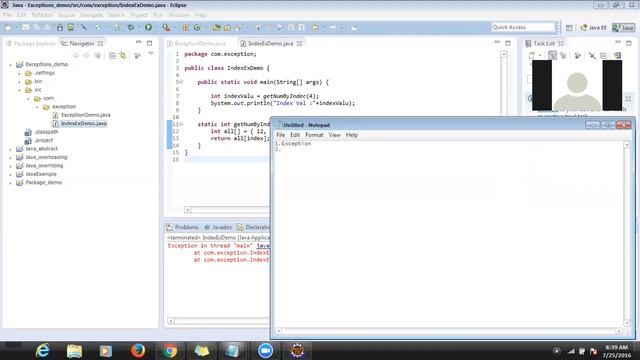Click the exception link in console output

(263, 246)
